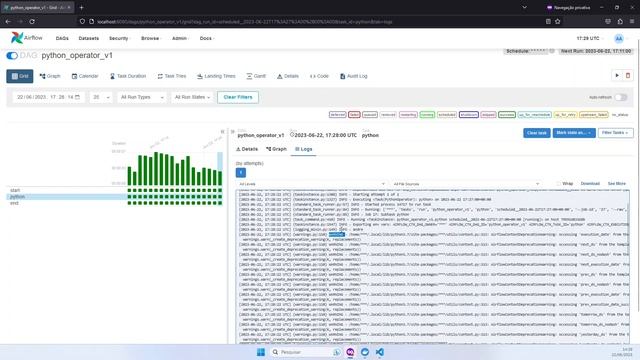This screenshot has width=640, height=360.
Task: Expand the Browse menu
Action: [151, 38]
